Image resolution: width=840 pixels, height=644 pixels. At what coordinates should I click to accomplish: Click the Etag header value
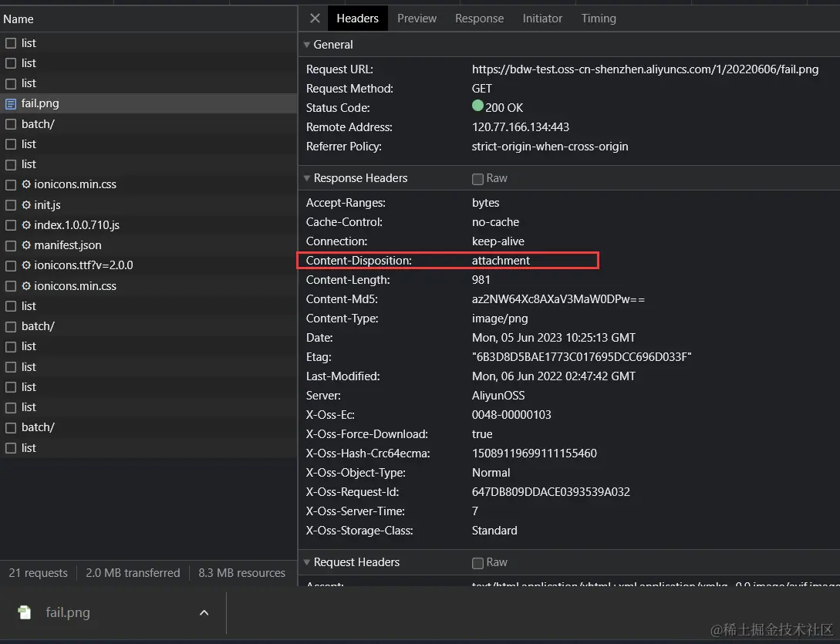pyautogui.click(x=582, y=357)
